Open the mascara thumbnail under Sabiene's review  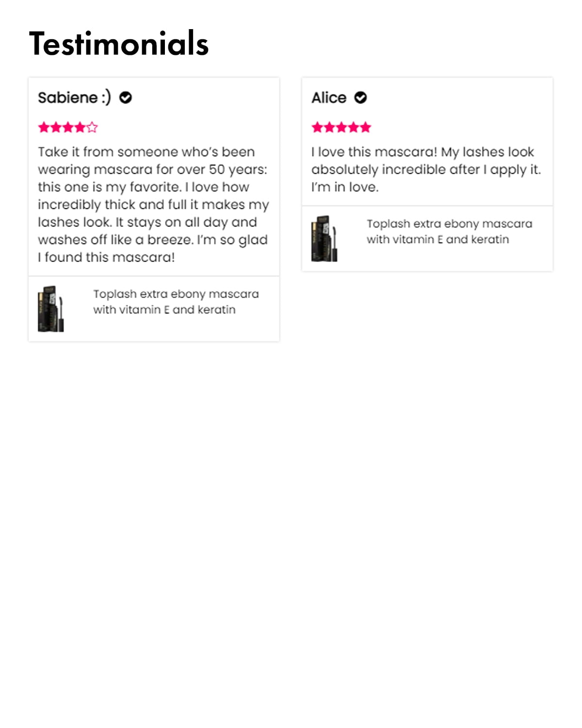pyautogui.click(x=51, y=309)
